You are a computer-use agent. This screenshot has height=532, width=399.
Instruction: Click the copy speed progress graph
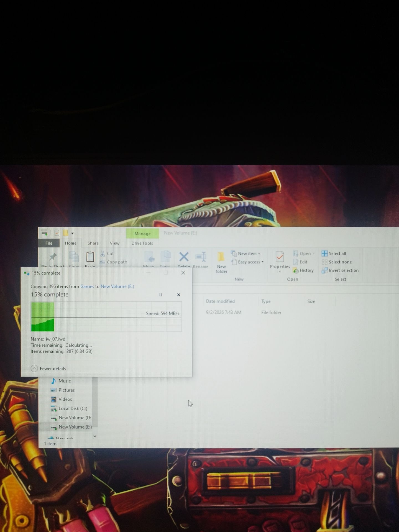[106, 317]
